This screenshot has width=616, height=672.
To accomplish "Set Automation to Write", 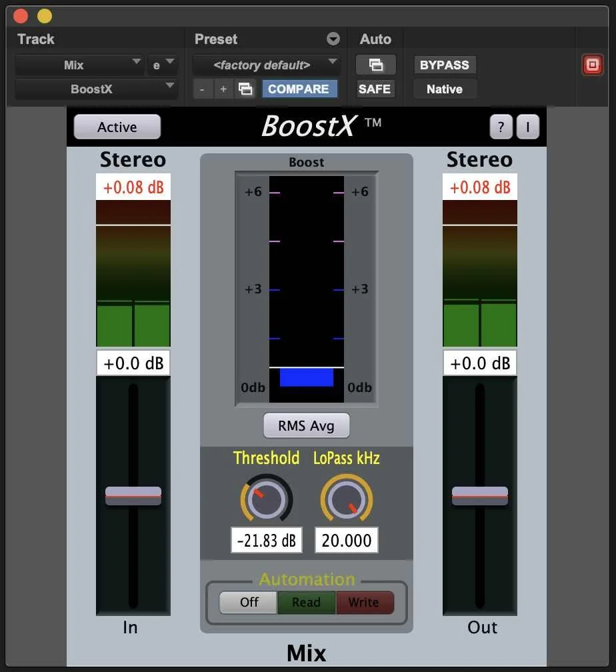I will pos(365,602).
